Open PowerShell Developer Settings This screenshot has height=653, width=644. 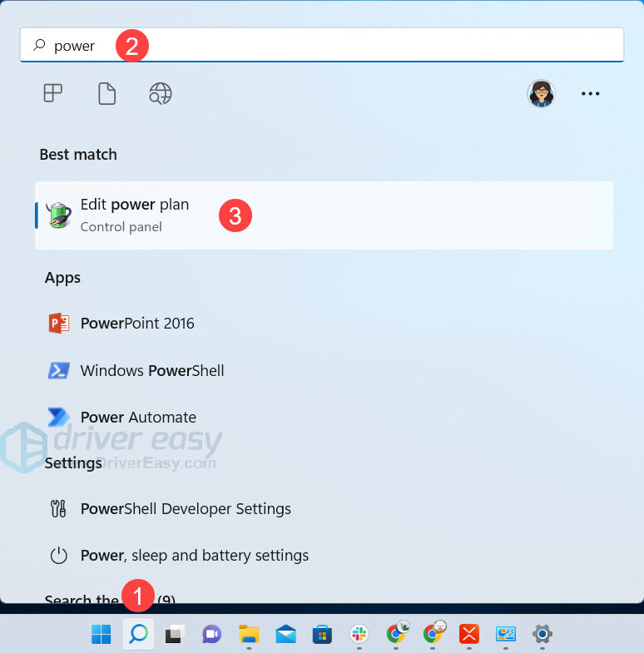[x=186, y=508]
